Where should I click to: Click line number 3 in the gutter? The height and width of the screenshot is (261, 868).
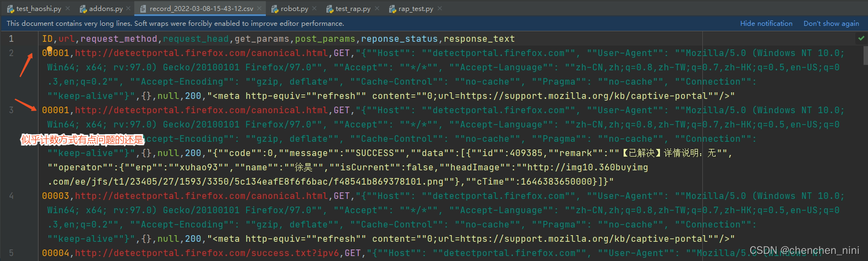(11, 110)
